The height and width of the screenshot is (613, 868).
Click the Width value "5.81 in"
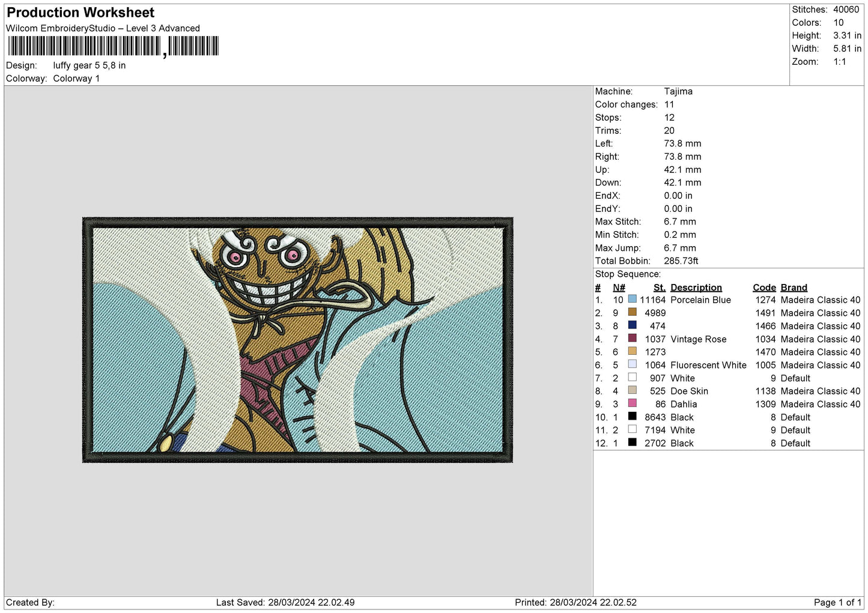[x=848, y=49]
